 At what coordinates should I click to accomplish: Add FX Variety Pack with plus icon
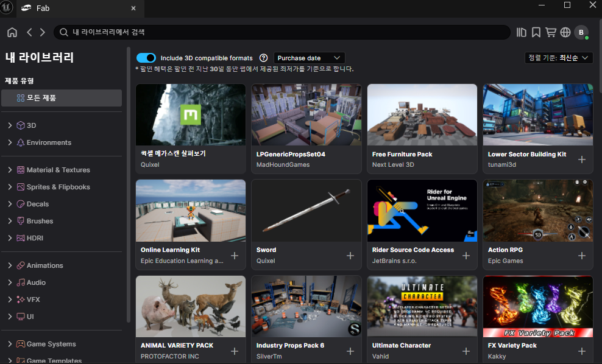[x=582, y=351]
